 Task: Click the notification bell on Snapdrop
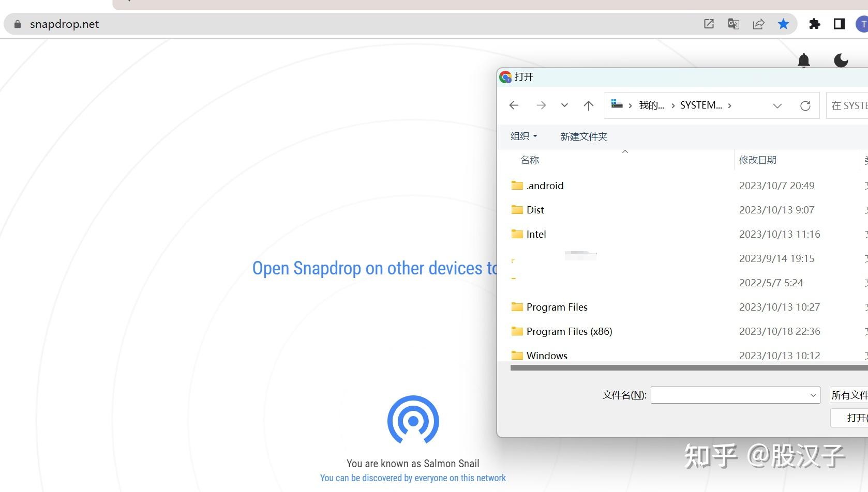tap(804, 60)
